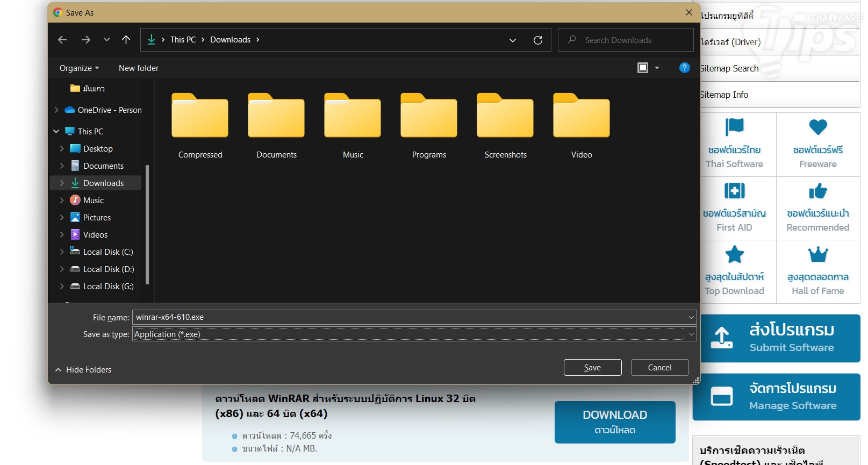This screenshot has height=465, width=868.
Task: Click the blue DOWNLOAD button on webpage
Action: point(615,422)
